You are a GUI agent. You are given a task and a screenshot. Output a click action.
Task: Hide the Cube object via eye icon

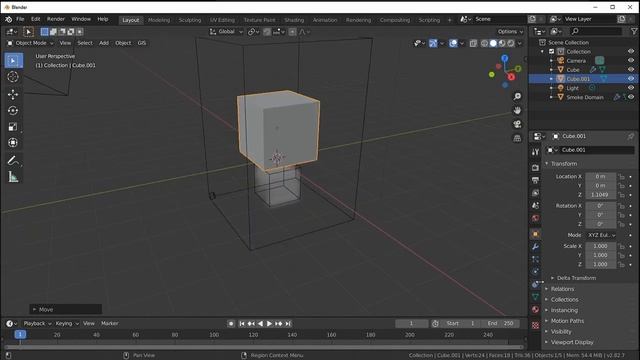(631, 70)
